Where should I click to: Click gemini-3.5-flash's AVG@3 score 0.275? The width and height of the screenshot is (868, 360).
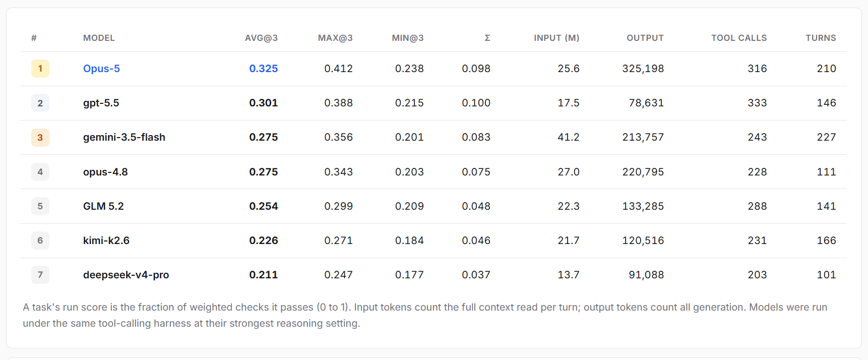pyautogui.click(x=264, y=137)
